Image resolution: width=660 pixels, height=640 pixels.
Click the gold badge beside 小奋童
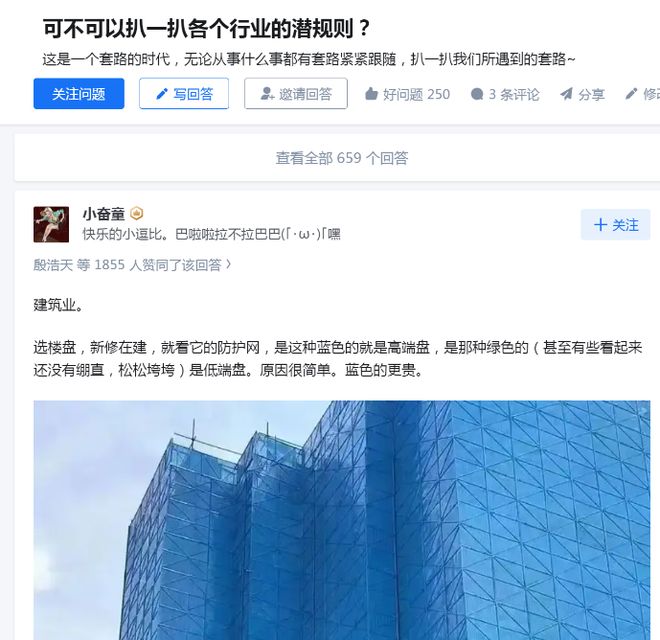pyautogui.click(x=136, y=213)
